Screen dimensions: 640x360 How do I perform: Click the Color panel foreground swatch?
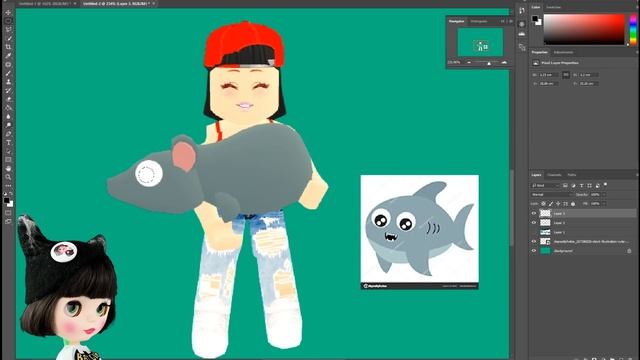coord(535,18)
